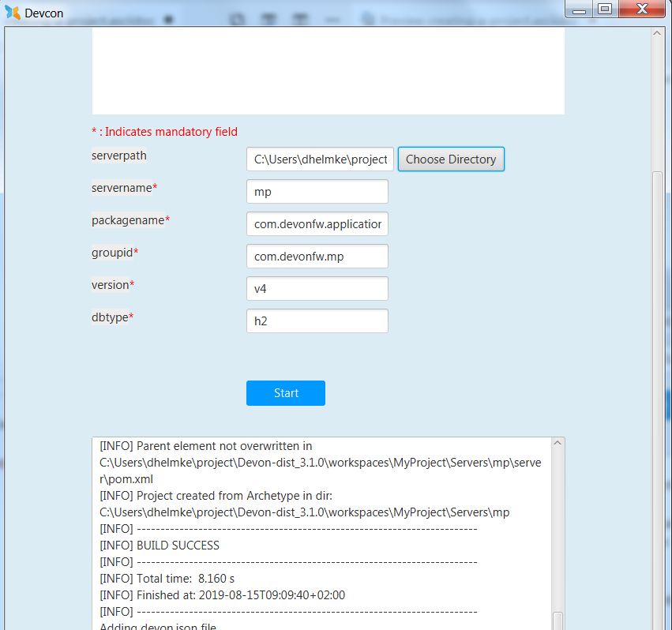Viewport: 672px width, 630px height.
Task: Click the blue Start button
Action: (x=285, y=393)
